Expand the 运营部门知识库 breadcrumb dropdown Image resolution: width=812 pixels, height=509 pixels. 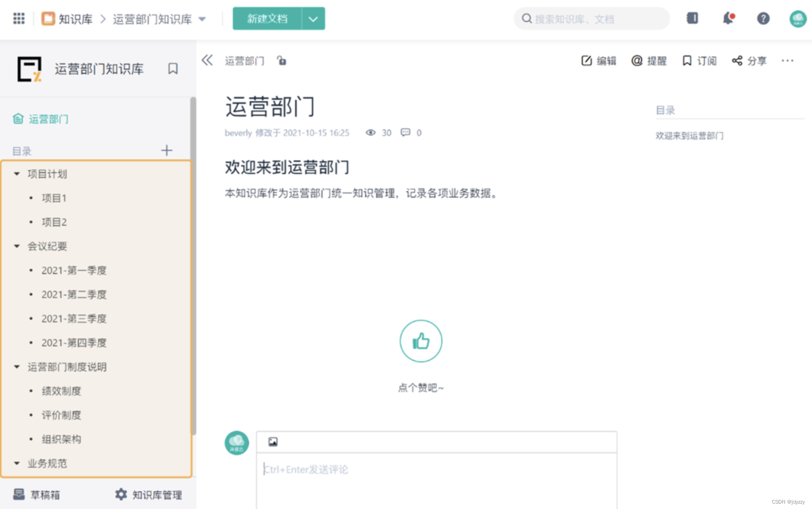[202, 19]
